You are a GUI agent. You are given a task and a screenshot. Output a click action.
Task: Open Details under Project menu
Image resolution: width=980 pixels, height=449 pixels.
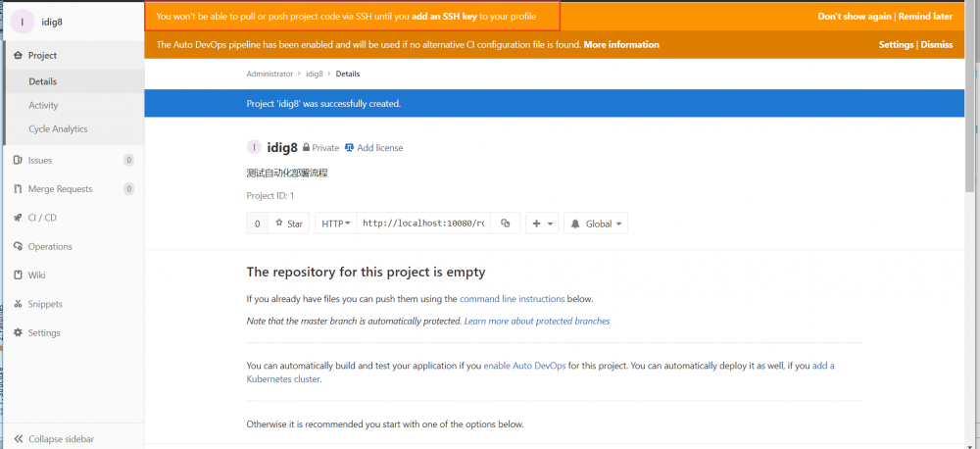tap(42, 82)
